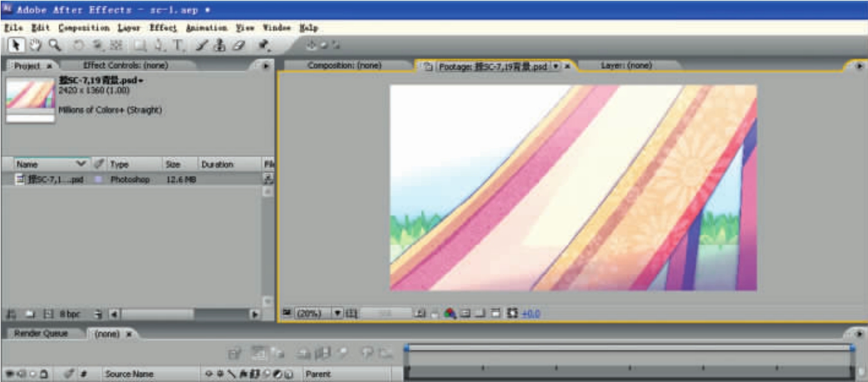Click the timeline work area start marker

(406, 349)
